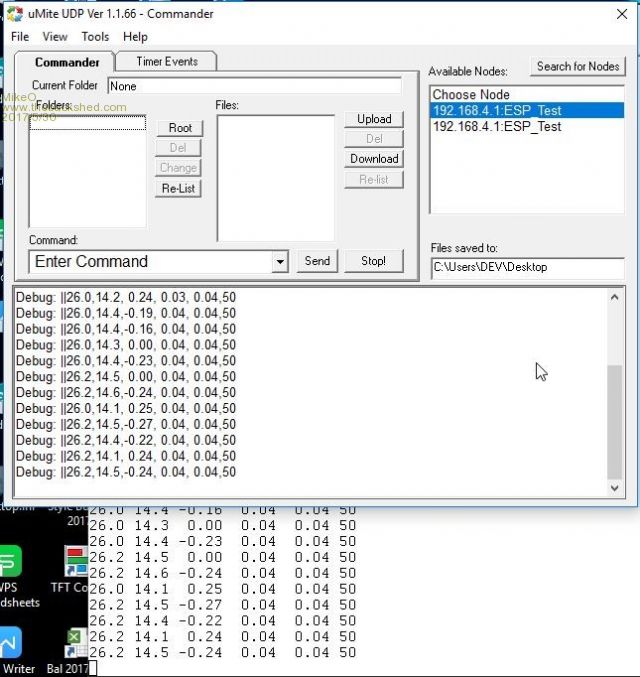
Task: Switch to the Timer Events tab
Action: point(167,62)
